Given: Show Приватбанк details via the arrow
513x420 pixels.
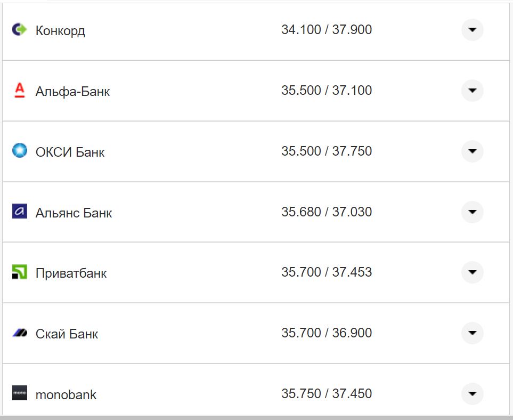Looking at the screenshot, I should [x=472, y=272].
